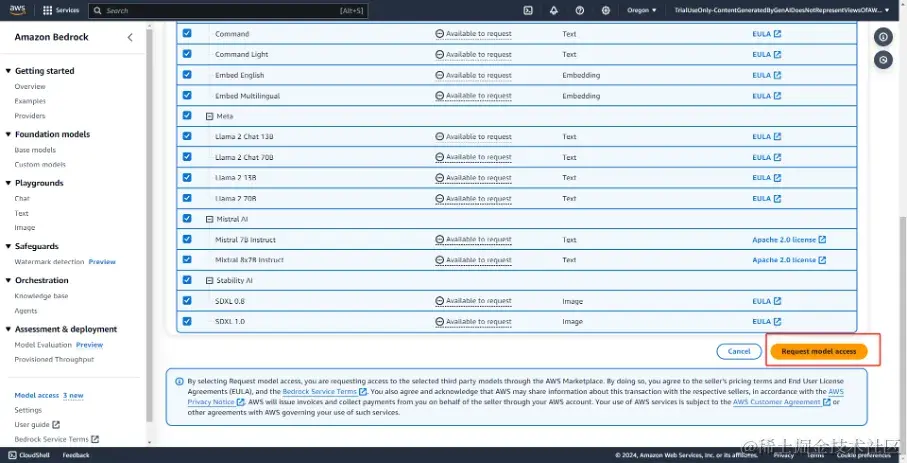This screenshot has height=464, width=908.
Task: Uncheck the Embed English checkbox
Action: pyautogui.click(x=187, y=75)
